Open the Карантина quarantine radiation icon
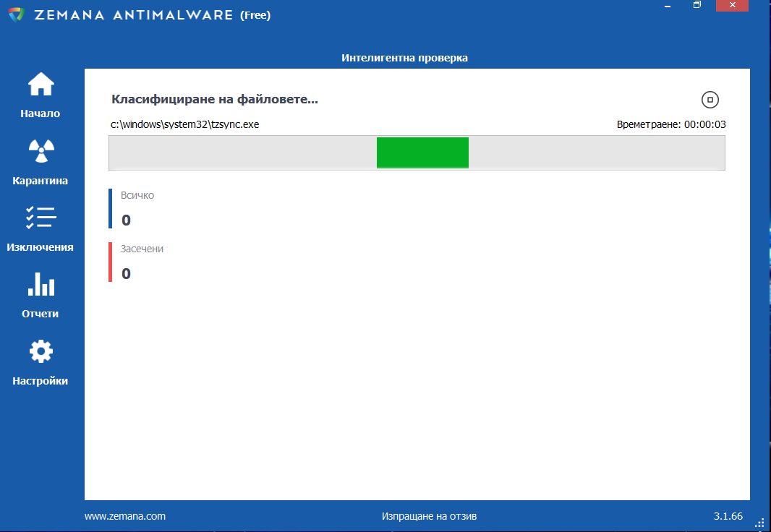 pos(41,150)
